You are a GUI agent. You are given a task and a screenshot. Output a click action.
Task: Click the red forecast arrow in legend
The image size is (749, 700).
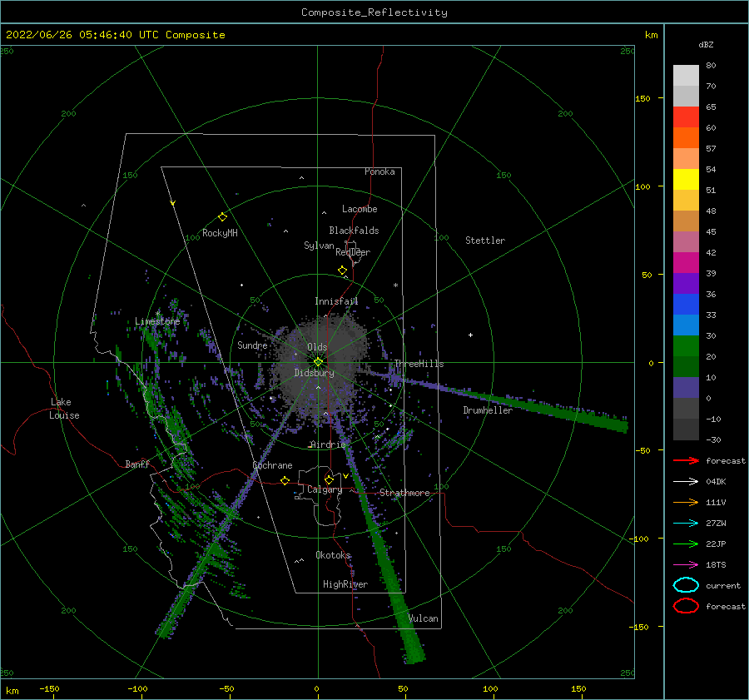click(x=686, y=460)
